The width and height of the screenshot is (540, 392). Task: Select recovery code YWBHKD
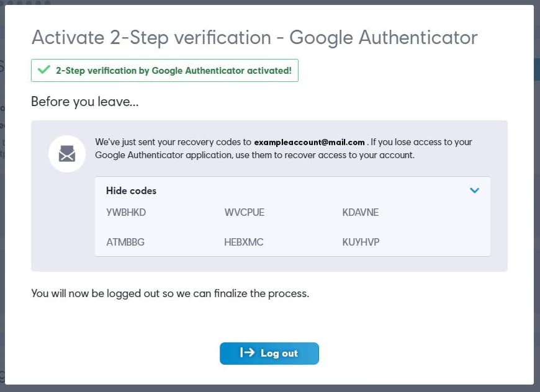click(126, 212)
